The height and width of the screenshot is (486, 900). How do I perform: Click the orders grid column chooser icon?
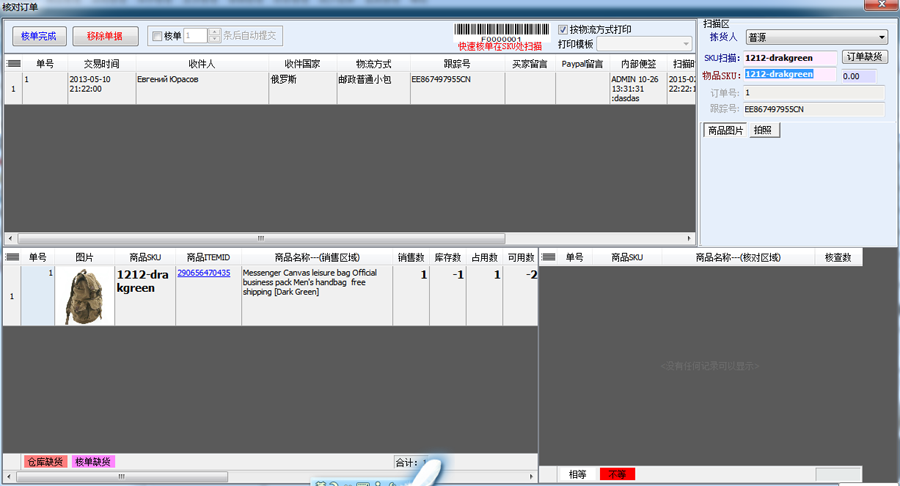(x=13, y=63)
